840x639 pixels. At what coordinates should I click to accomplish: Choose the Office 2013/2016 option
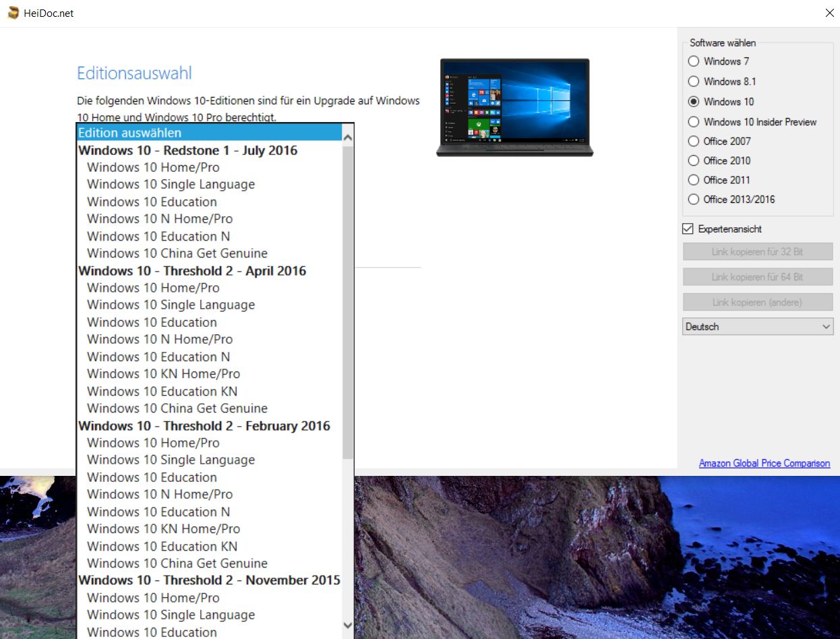pyautogui.click(x=693, y=200)
